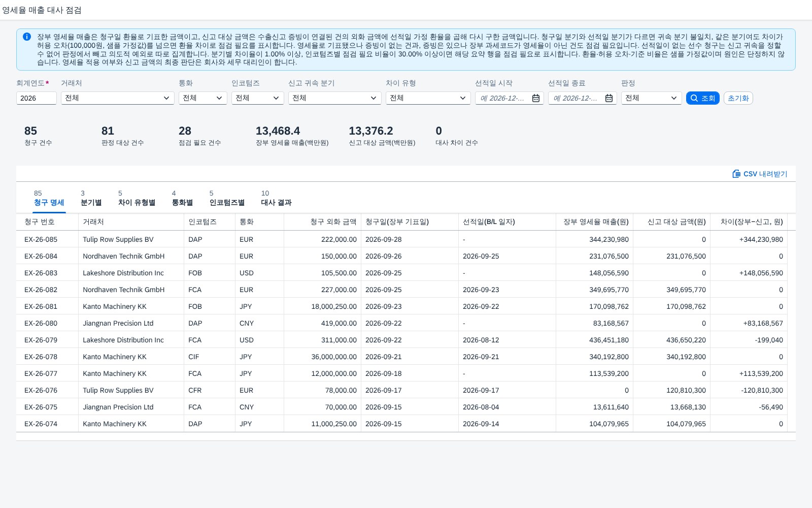The image size is (812, 508).
Task: Expand the 신고 귀속 분기 dropdown
Action: pos(335,98)
